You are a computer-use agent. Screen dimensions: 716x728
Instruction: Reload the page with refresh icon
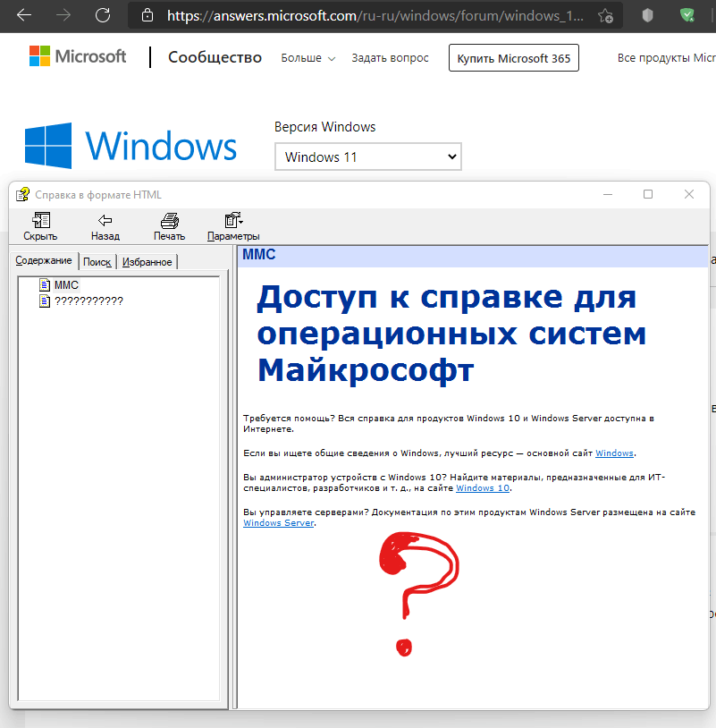(x=103, y=15)
